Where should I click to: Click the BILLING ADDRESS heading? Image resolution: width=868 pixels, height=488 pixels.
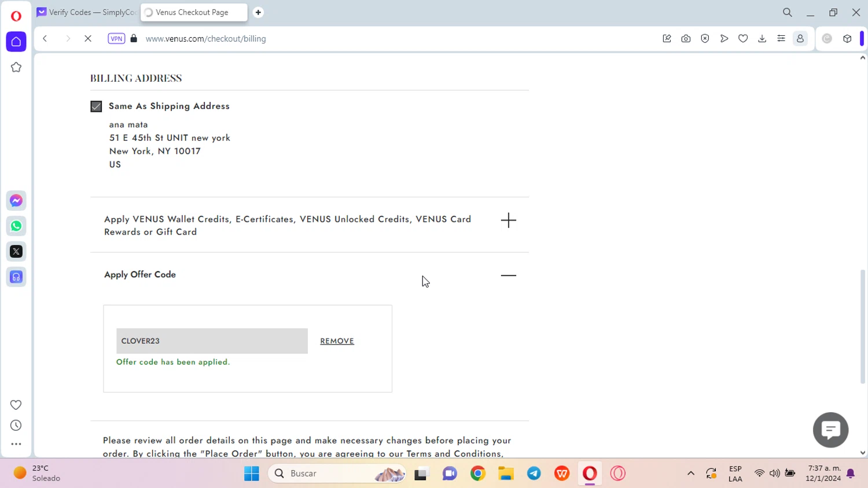point(136,78)
